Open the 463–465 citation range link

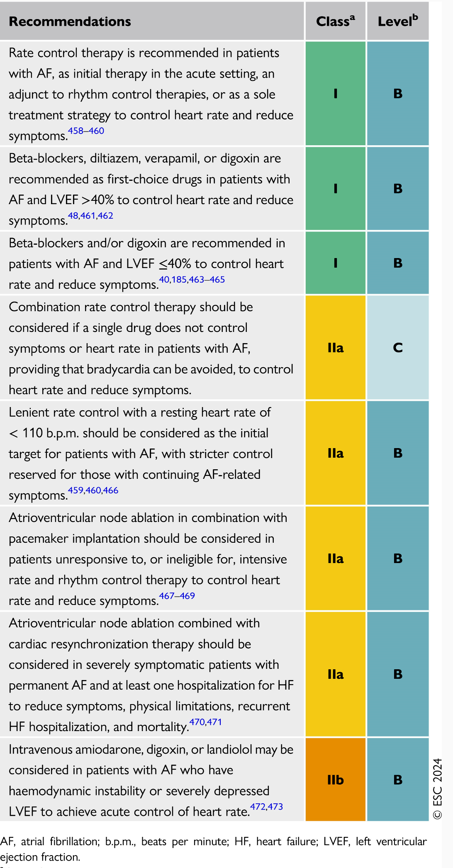[207, 280]
